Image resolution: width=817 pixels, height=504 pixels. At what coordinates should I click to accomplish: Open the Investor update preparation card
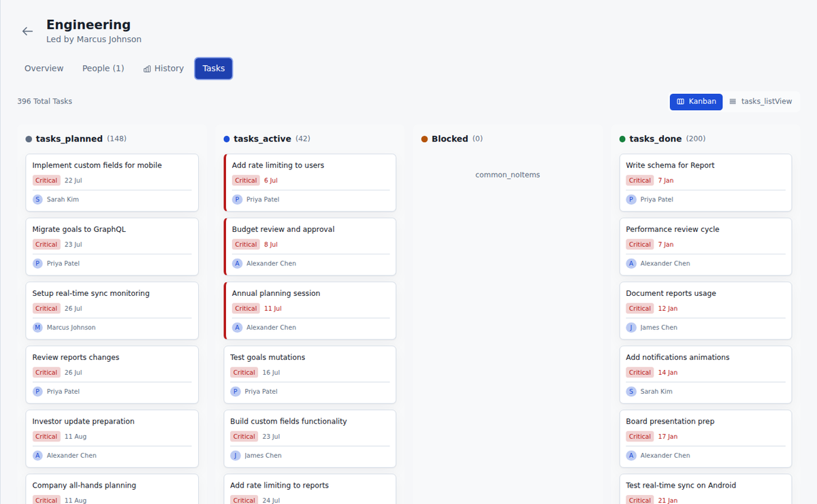point(112,439)
